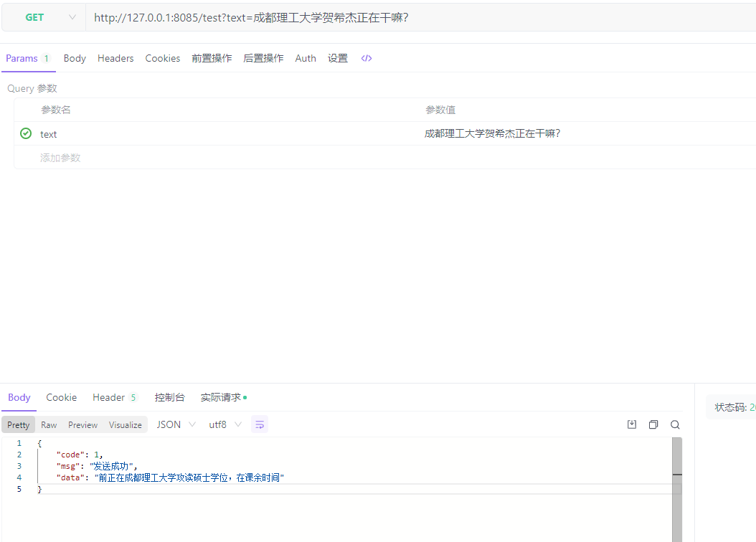This screenshot has height=542, width=756.
Task: Open the 后置操作 tab
Action: pos(263,58)
